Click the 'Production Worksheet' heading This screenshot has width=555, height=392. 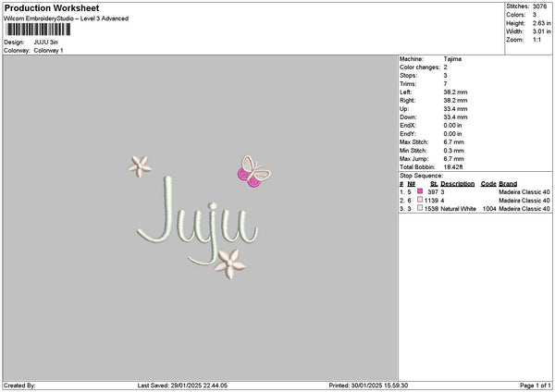tap(52, 7)
